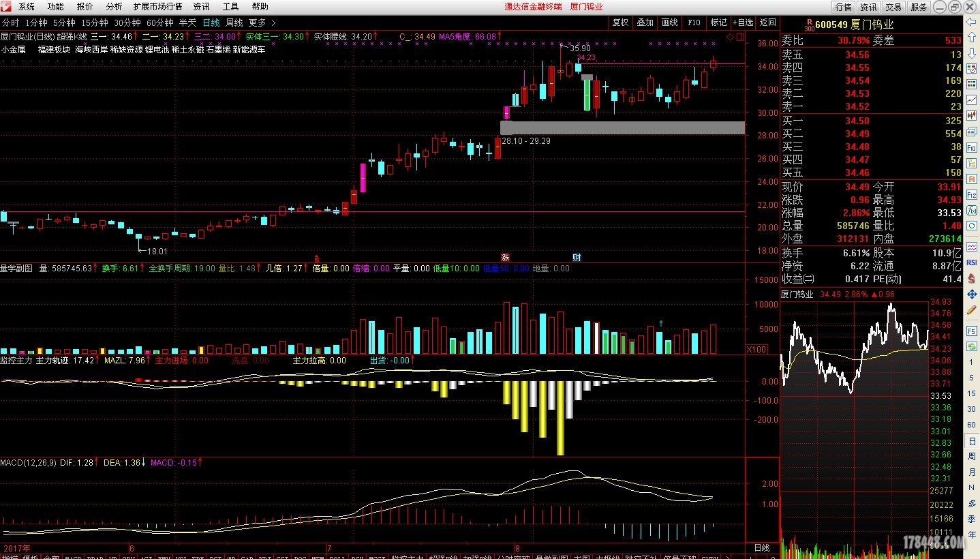Click the 叠加 overlay button
The image size is (980, 559).
645,22
